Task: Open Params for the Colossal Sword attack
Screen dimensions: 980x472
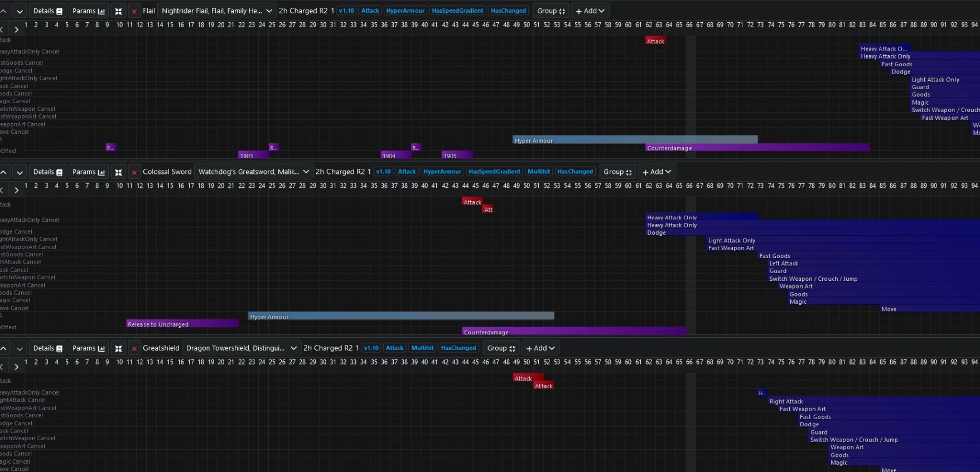Action: tap(89, 172)
